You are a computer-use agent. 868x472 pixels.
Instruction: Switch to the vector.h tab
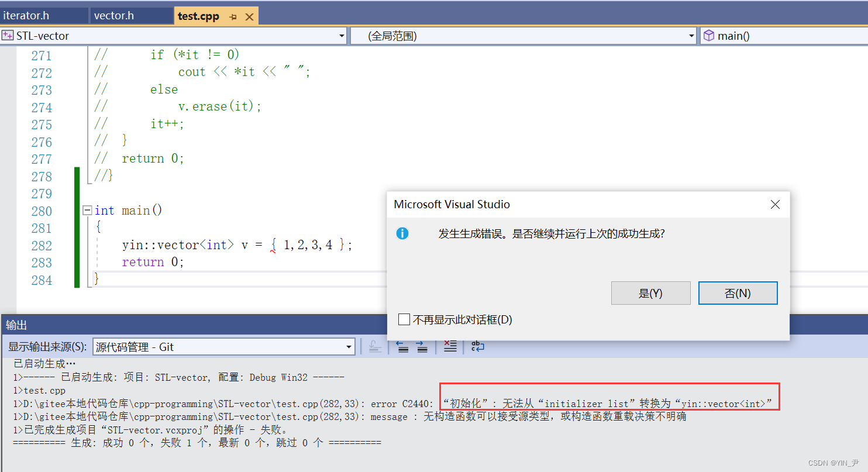click(131, 16)
